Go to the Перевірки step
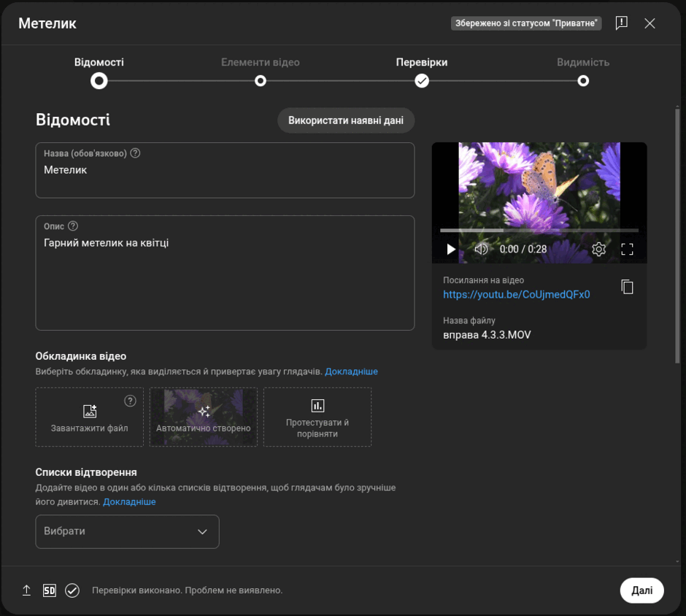This screenshot has width=686, height=616. click(422, 72)
